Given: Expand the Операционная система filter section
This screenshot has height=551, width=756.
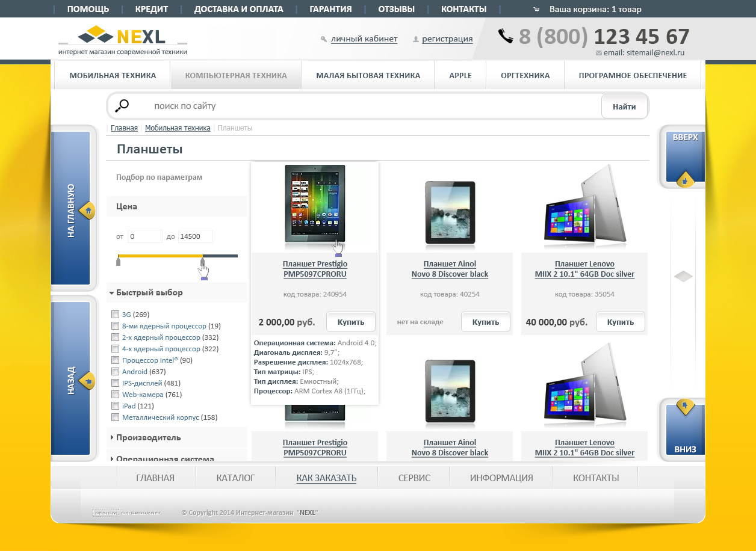Looking at the screenshot, I should point(177,456).
